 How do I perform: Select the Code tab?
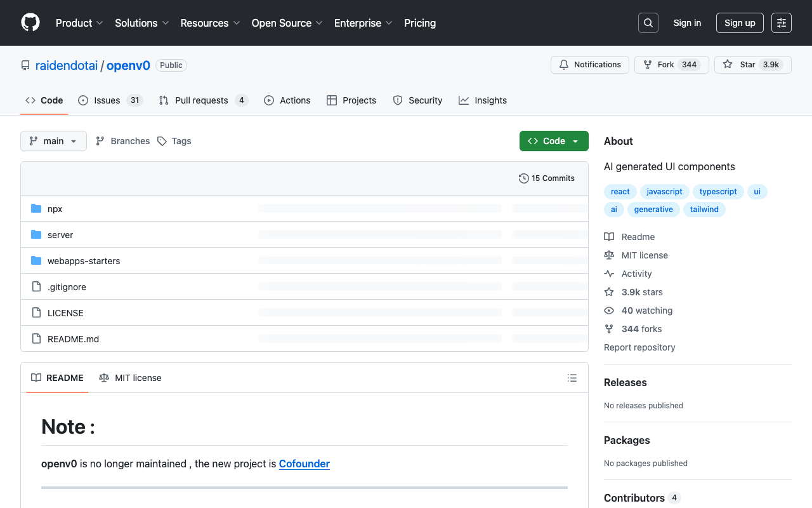click(44, 100)
